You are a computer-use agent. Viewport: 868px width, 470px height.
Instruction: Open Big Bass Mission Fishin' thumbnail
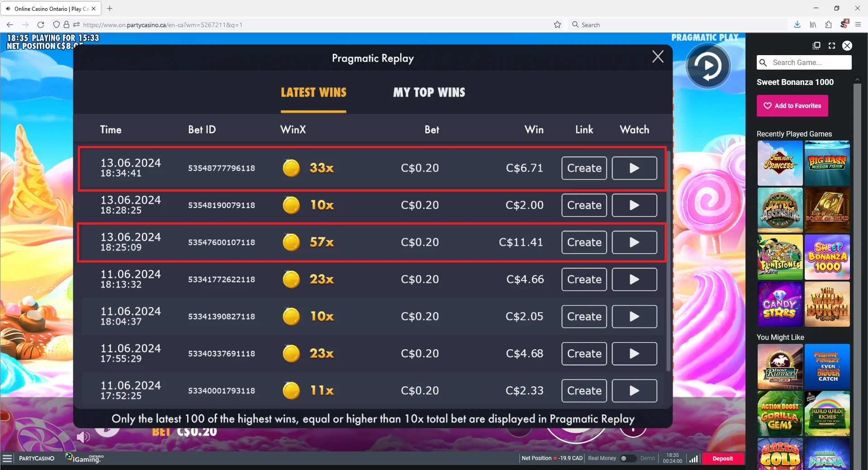(827, 163)
